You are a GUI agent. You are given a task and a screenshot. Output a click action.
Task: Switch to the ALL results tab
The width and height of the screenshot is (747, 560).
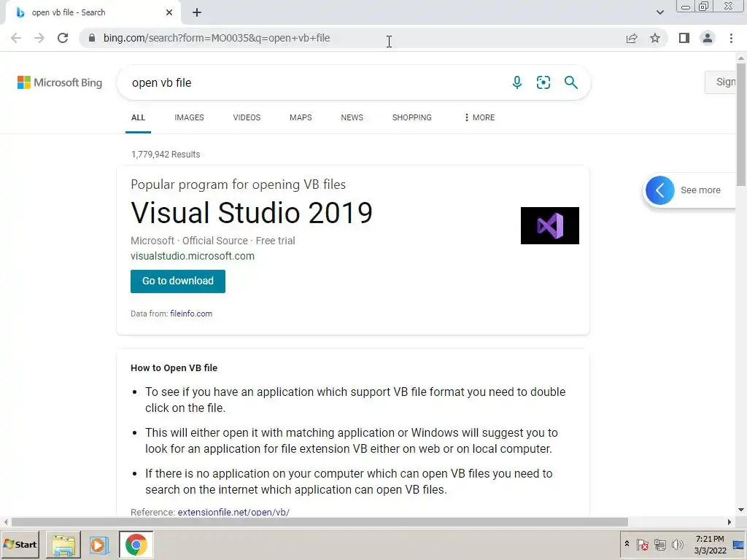pos(138,117)
